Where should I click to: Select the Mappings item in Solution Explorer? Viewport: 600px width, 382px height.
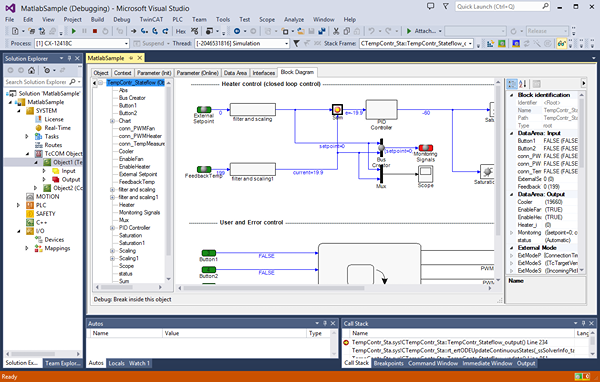(x=57, y=248)
